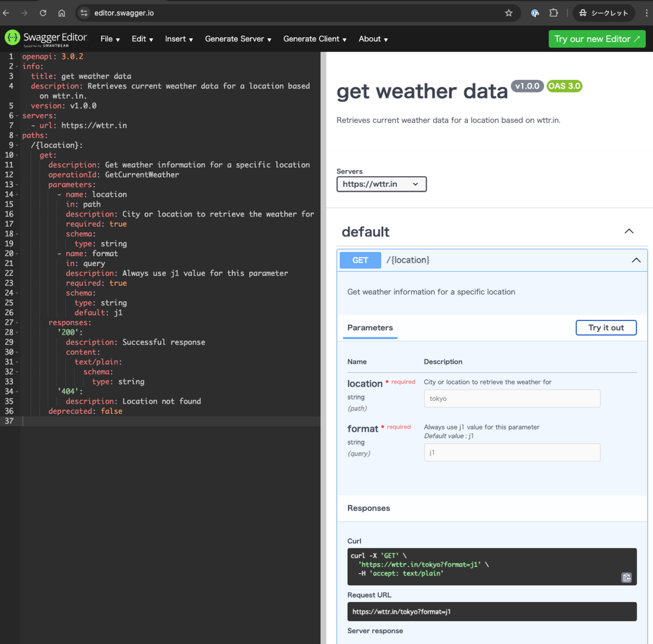Open the Insert menu
This screenshot has width=653, height=644.
(179, 39)
